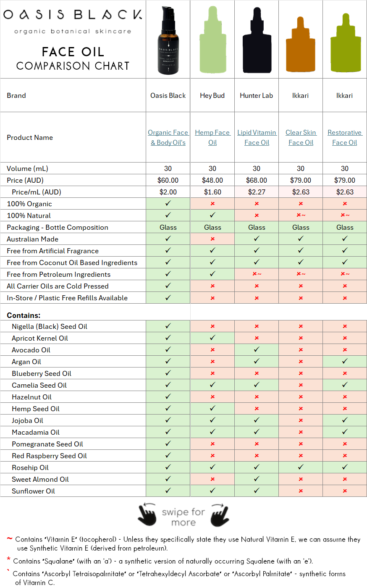Screen dimensions: 367x588
Task: Click Hunter Lab Sweet Almond Oil checkmark
Action: tap(257, 479)
